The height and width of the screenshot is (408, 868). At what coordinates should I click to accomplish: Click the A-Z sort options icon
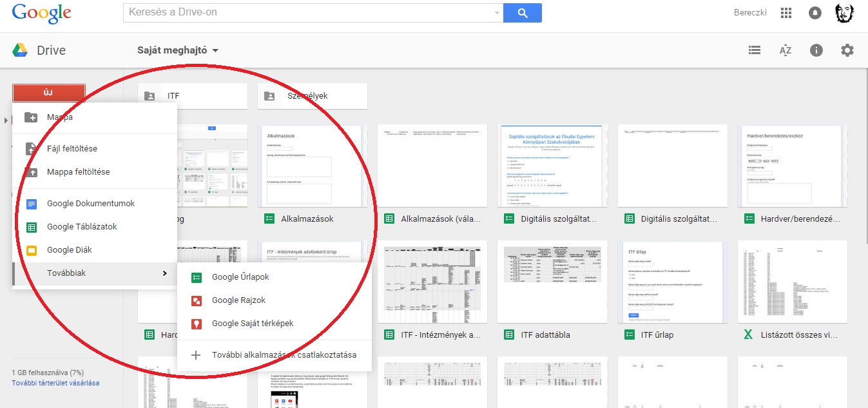[785, 50]
